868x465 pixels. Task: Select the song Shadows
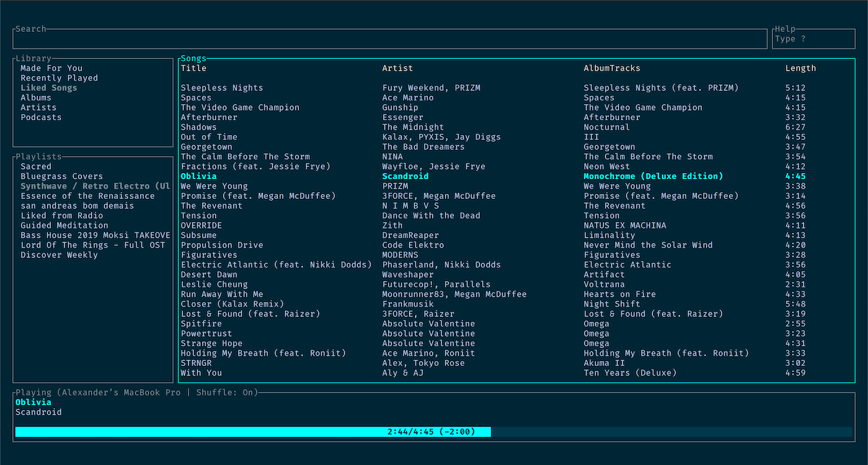pyautogui.click(x=199, y=127)
